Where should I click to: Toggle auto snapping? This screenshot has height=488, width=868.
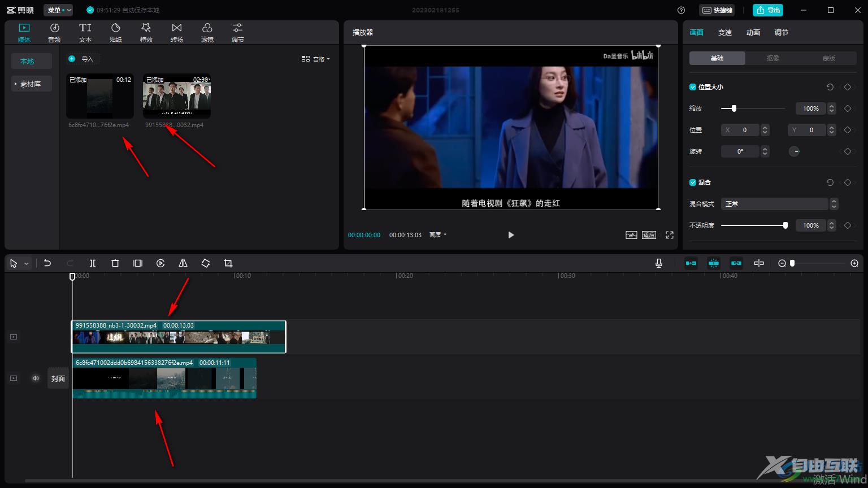tap(714, 263)
